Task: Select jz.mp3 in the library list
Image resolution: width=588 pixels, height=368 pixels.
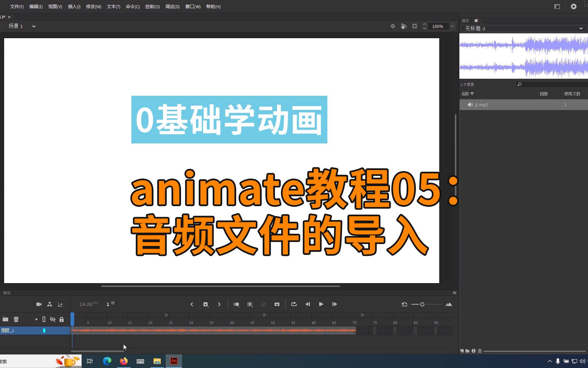Action: (524, 105)
